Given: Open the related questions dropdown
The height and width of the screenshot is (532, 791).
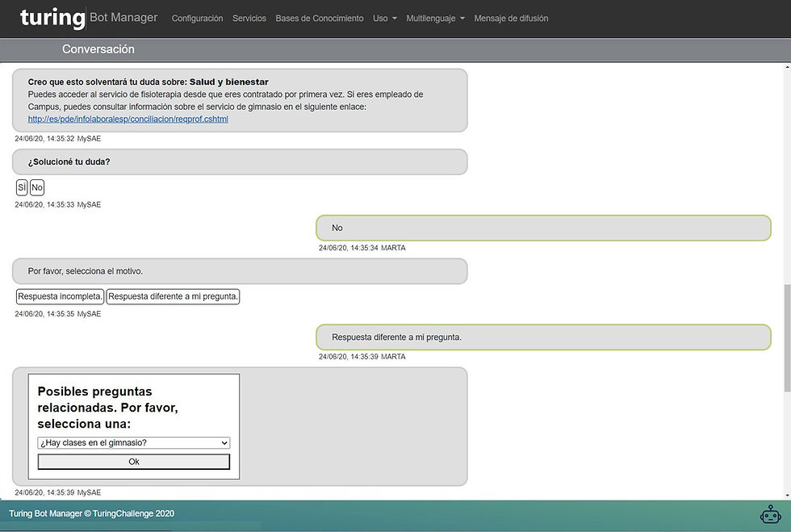Looking at the screenshot, I should 134,442.
